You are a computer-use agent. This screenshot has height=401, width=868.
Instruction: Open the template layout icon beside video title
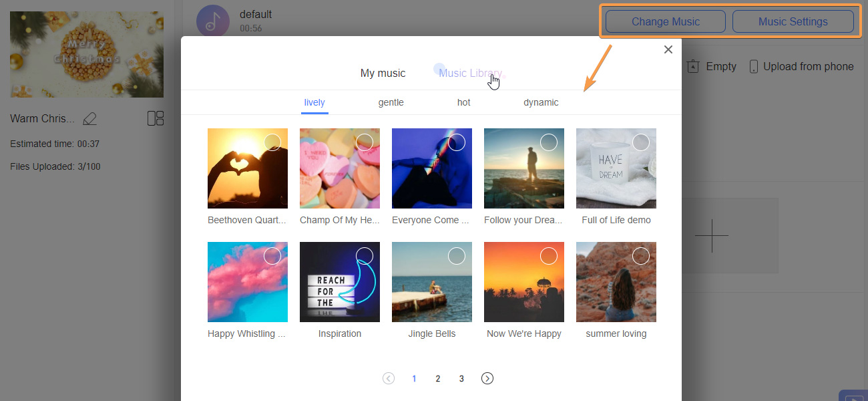click(x=156, y=118)
